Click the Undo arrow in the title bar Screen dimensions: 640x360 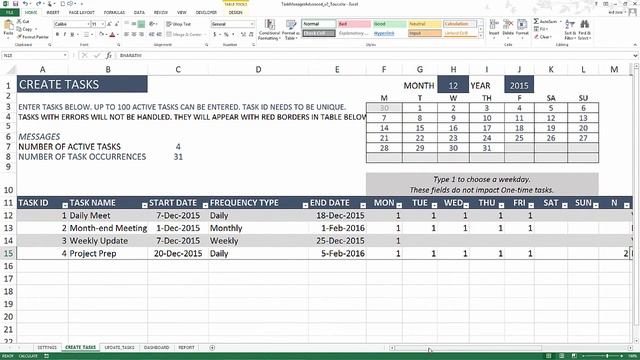click(x=25, y=4)
